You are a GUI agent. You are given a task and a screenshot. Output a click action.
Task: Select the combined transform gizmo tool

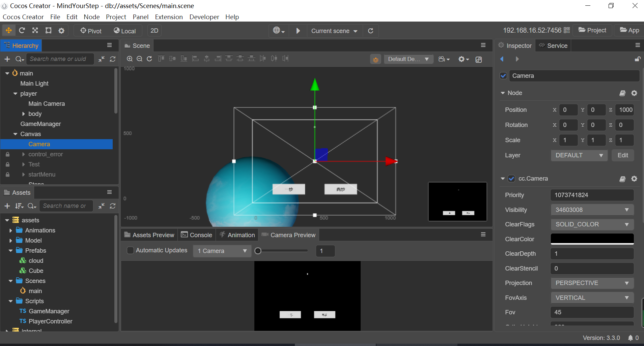click(x=61, y=31)
